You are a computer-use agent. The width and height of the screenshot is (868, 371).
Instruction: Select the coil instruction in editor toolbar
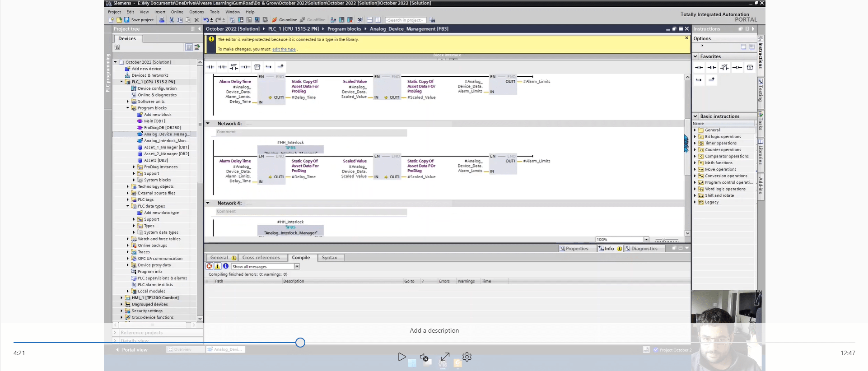click(245, 67)
